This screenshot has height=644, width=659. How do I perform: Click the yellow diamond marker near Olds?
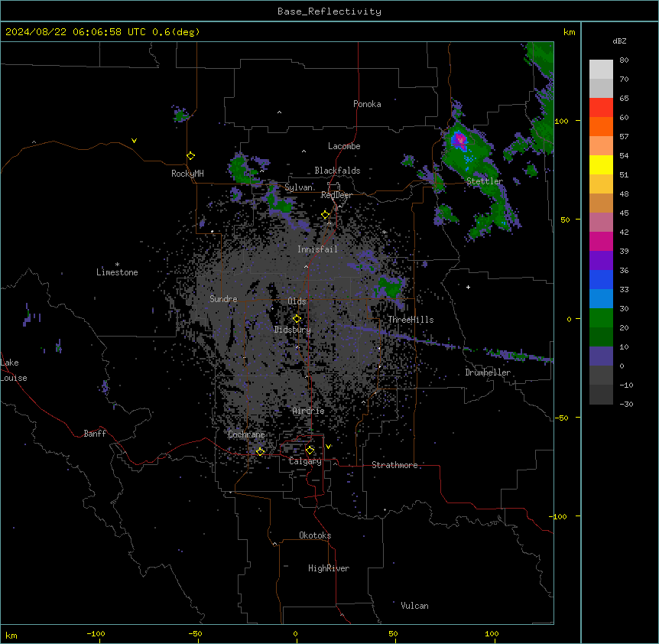point(297,319)
